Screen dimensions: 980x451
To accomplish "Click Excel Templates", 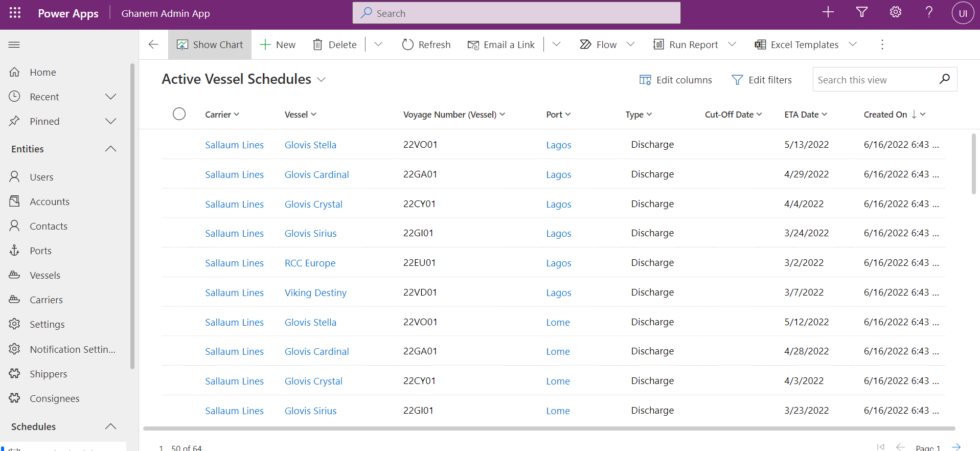I will click(x=796, y=44).
